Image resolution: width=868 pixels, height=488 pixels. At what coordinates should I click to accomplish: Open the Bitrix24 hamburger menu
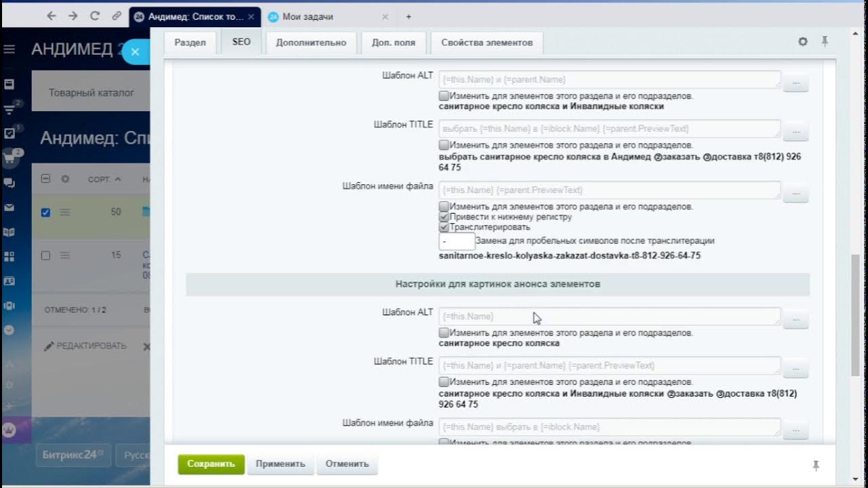click(9, 49)
